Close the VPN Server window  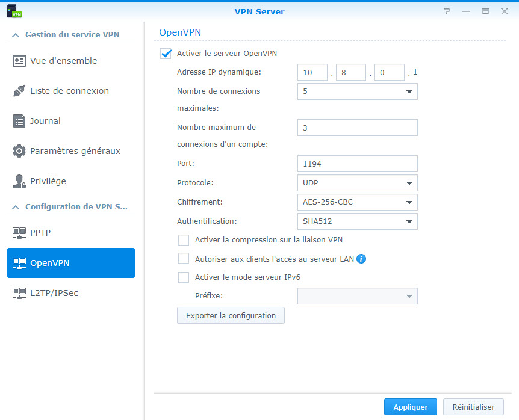(505, 11)
